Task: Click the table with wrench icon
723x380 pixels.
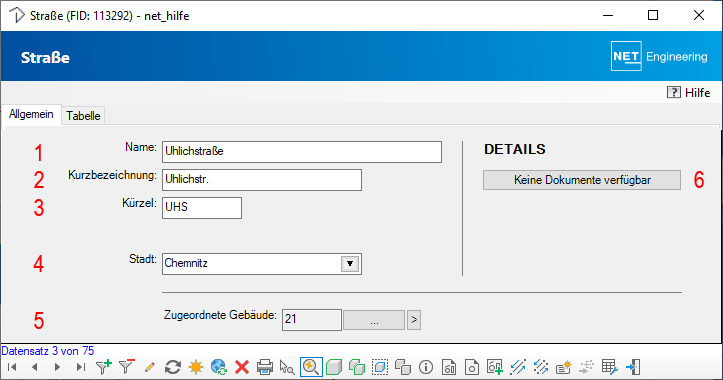Action: coord(610,367)
